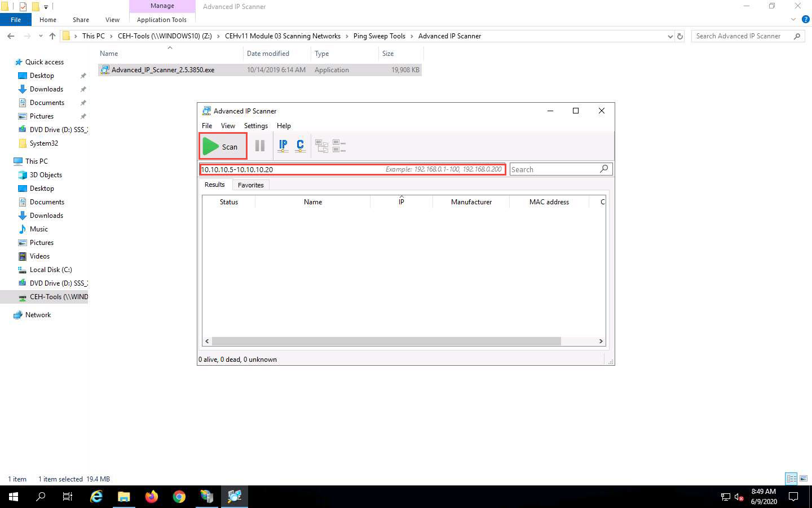Go back in File Explorer
The image size is (812, 508).
pos(11,36)
